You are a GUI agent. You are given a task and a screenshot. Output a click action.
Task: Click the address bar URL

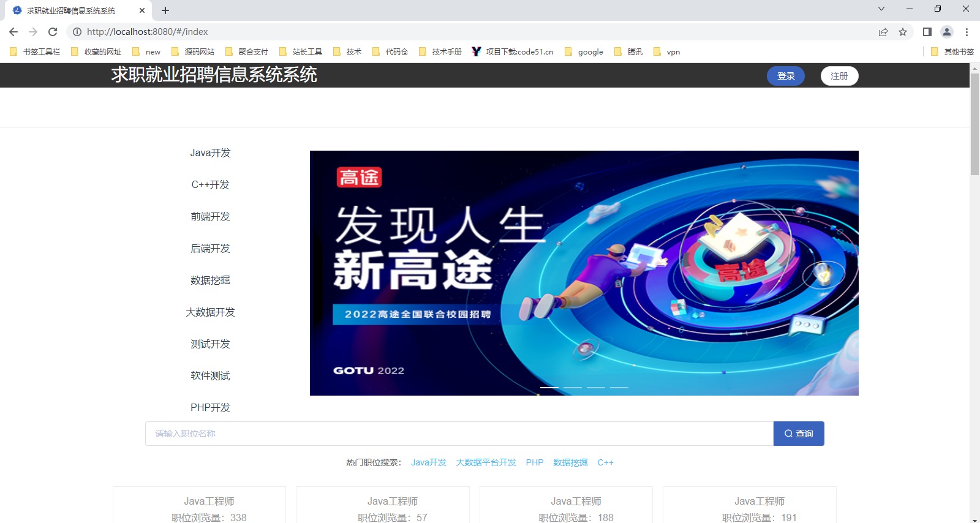tap(147, 32)
